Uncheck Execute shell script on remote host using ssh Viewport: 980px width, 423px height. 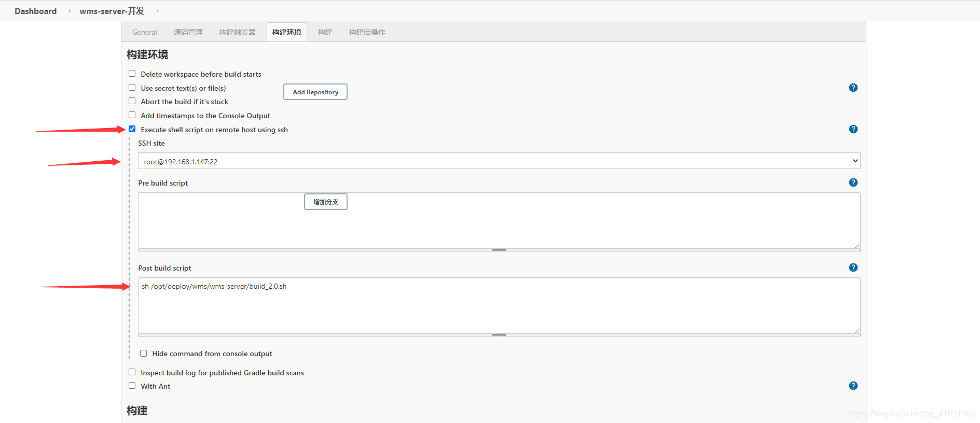(132, 129)
